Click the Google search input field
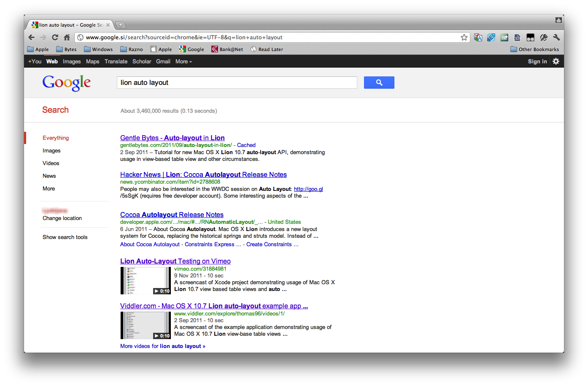This screenshot has width=588, height=386. coord(237,82)
